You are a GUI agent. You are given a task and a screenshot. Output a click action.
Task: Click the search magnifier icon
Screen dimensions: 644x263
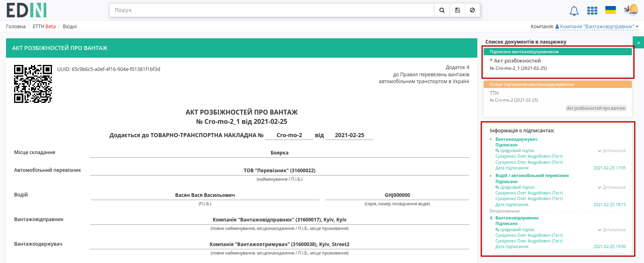442,10
